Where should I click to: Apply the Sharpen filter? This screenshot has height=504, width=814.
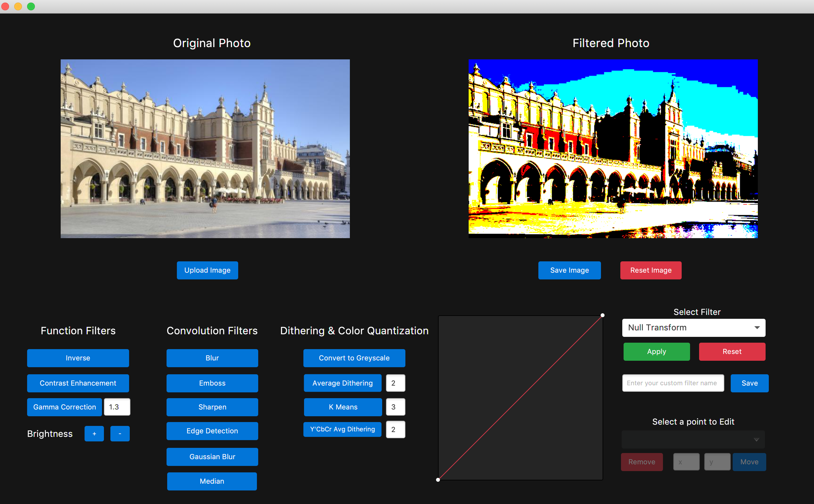tap(212, 407)
